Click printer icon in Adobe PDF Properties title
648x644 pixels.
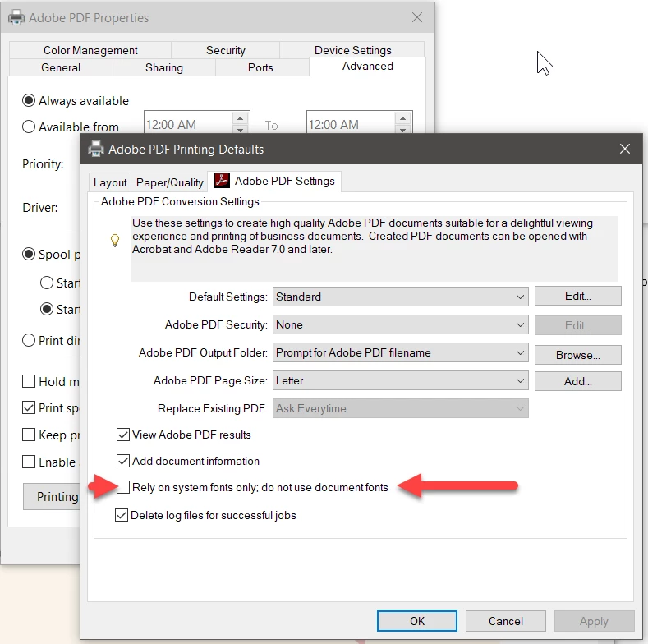[x=16, y=18]
